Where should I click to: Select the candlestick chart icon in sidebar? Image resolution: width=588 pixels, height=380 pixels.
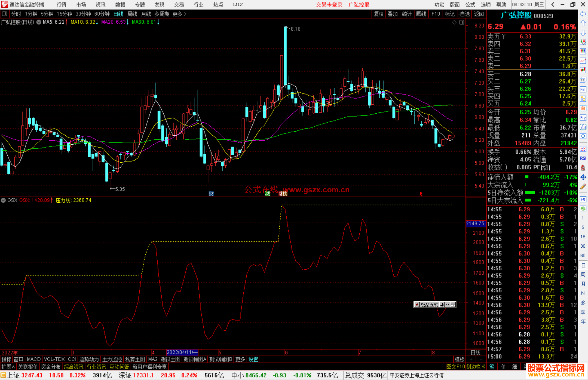(x=583, y=70)
